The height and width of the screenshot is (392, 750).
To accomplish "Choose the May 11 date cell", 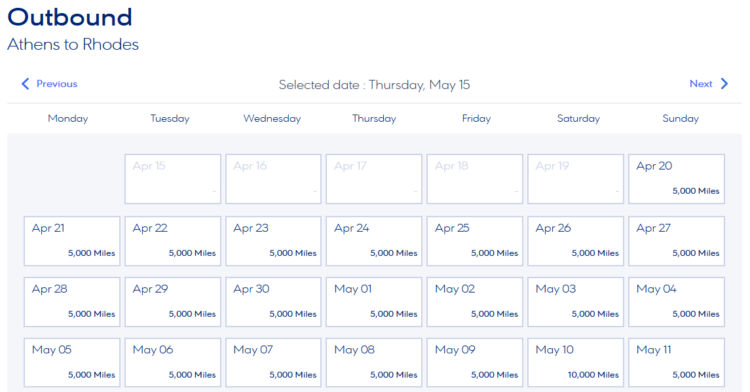I will coord(676,362).
